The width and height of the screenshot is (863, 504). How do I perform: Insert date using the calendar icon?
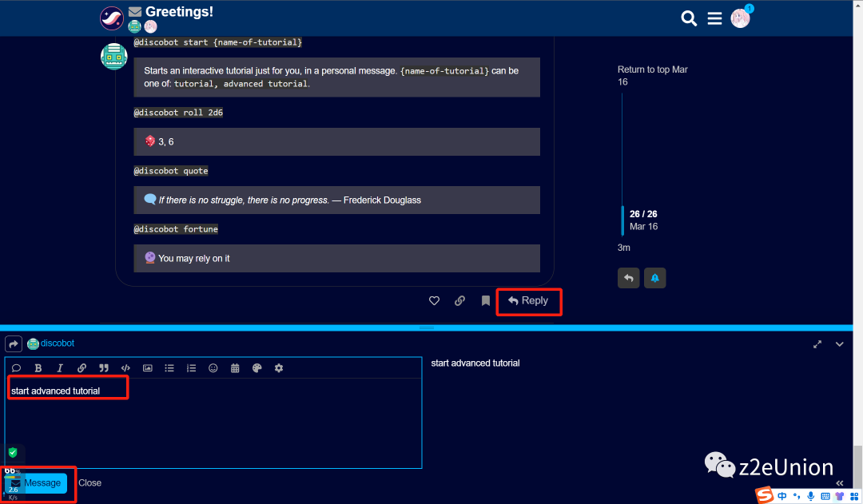click(235, 368)
